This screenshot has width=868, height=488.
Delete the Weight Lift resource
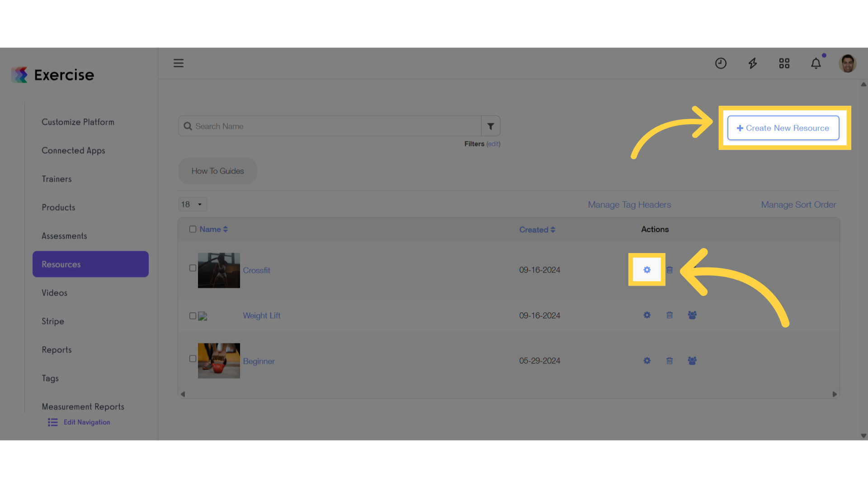(x=670, y=315)
